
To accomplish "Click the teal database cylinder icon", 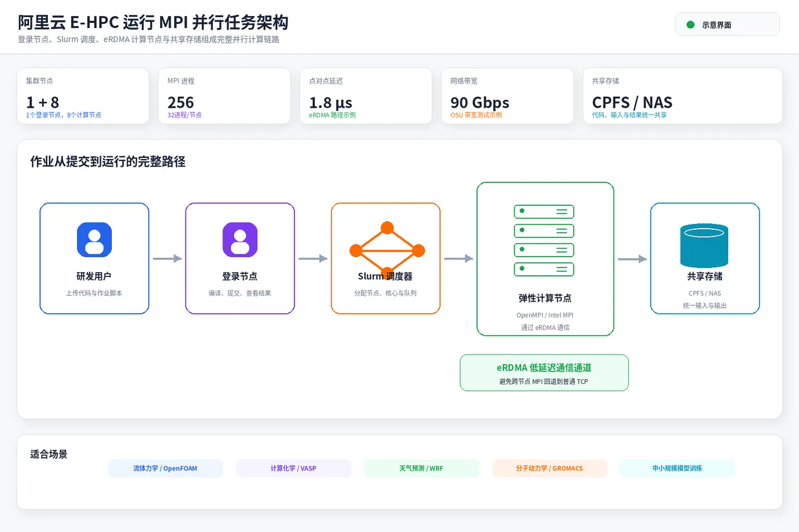I will point(704,245).
